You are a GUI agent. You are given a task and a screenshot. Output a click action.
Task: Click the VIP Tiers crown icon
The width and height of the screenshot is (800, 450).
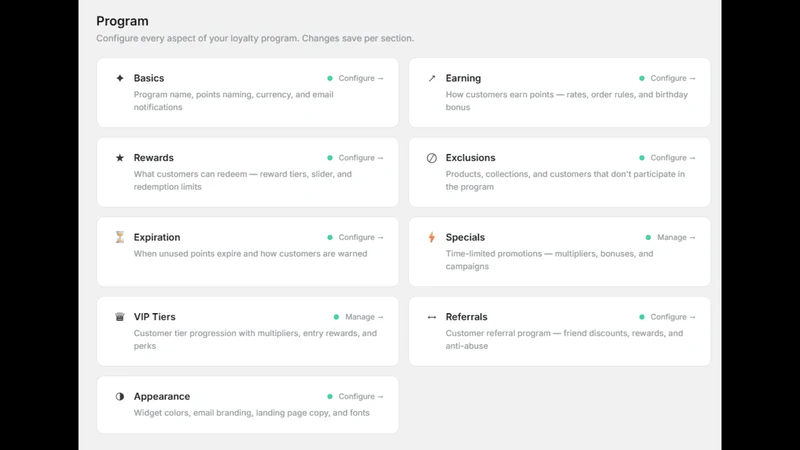[x=120, y=317]
